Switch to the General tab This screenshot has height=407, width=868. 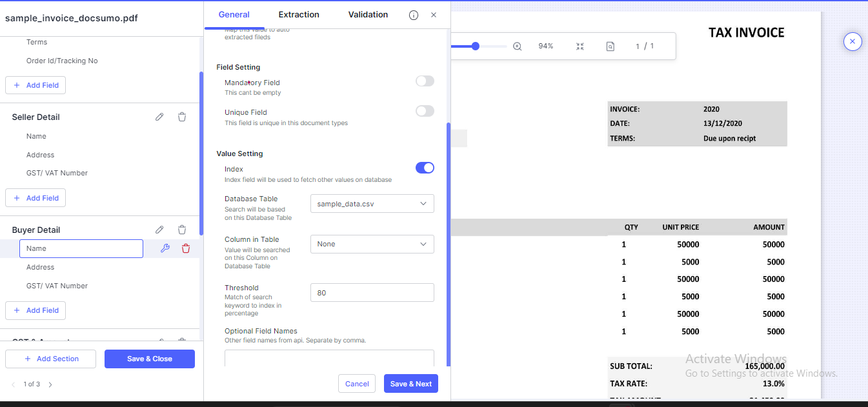coord(234,14)
